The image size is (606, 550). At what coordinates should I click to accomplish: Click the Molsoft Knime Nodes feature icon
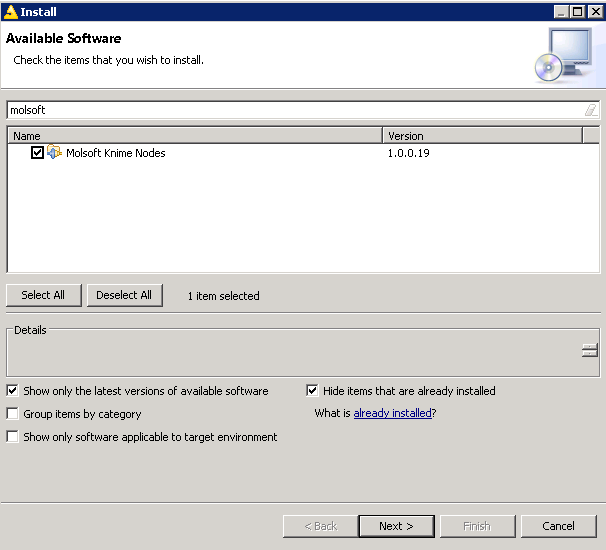(x=55, y=153)
